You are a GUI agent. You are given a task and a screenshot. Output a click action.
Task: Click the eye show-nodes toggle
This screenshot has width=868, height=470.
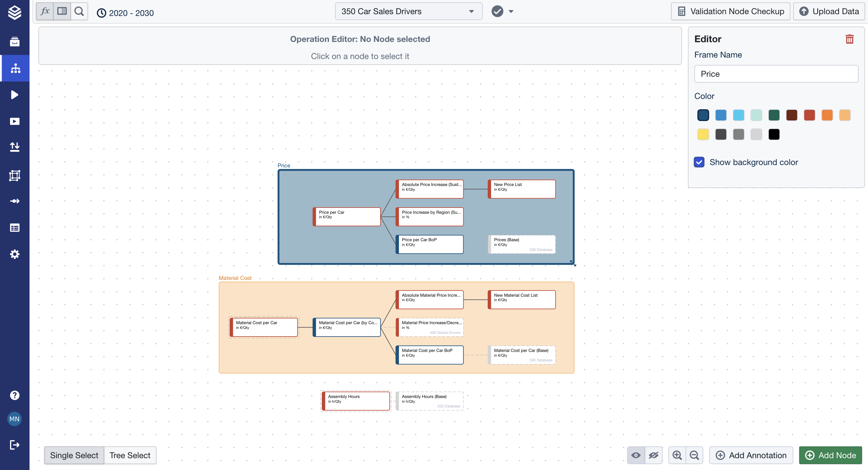coord(636,455)
